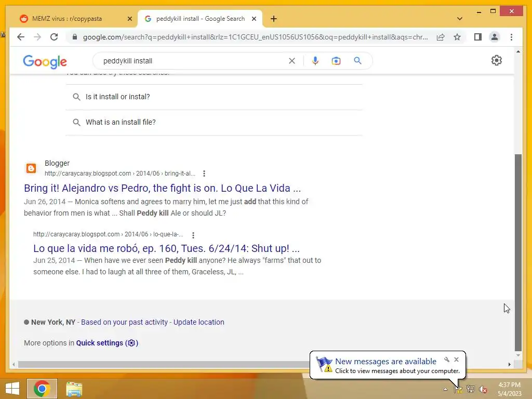The width and height of the screenshot is (532, 399).
Task: Focus the Google search input field
Action: 193,61
